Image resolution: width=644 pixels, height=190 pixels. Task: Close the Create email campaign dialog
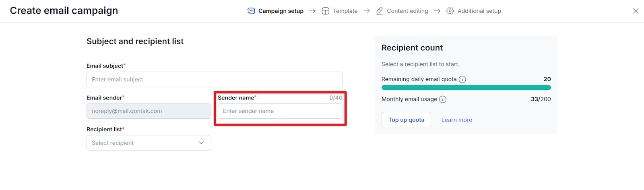(636, 11)
